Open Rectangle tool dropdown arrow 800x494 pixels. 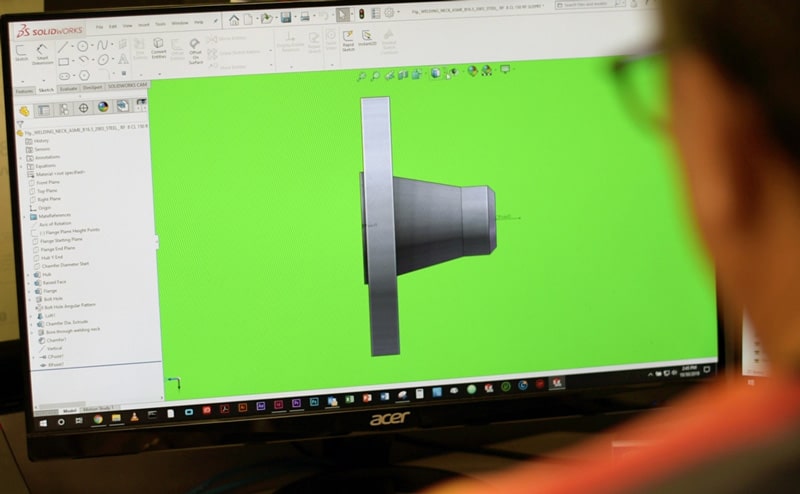tap(73, 62)
